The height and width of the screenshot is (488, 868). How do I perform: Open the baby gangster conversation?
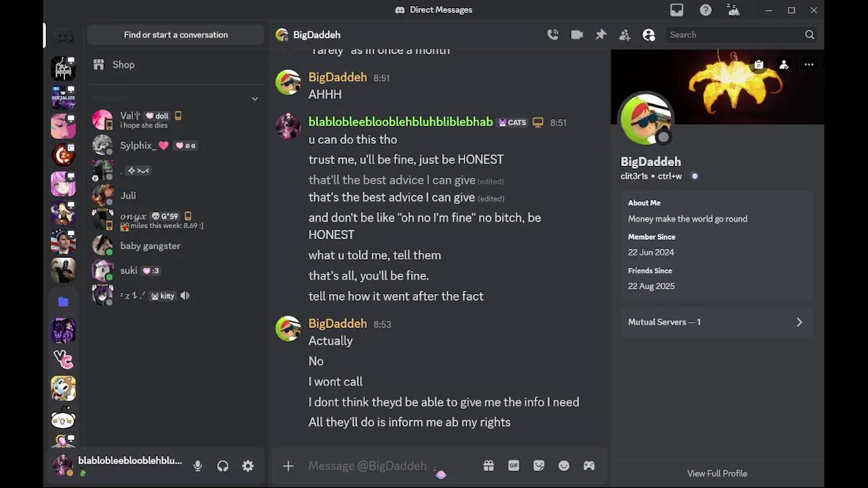[150, 246]
